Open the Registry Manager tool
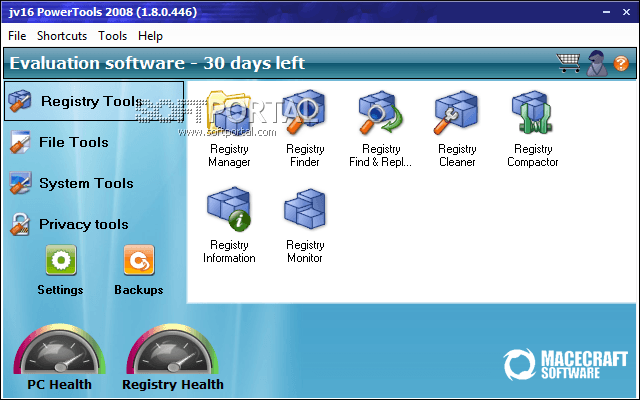The height and width of the screenshot is (400, 640). point(229,129)
